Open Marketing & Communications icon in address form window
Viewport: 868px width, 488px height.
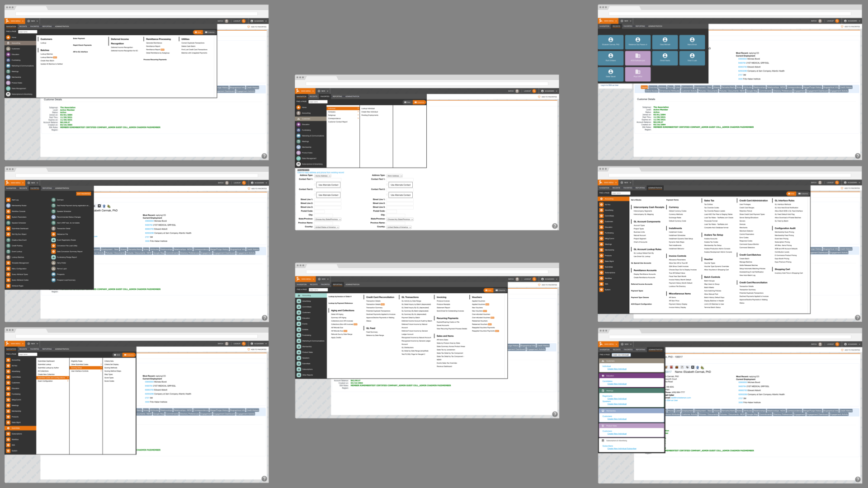298,136
